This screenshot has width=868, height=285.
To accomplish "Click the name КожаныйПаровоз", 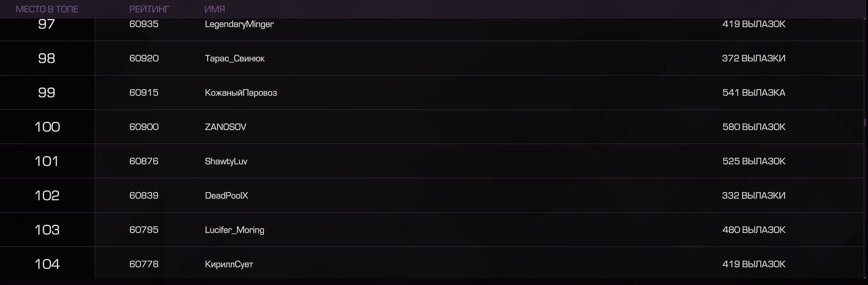I will pos(241,93).
